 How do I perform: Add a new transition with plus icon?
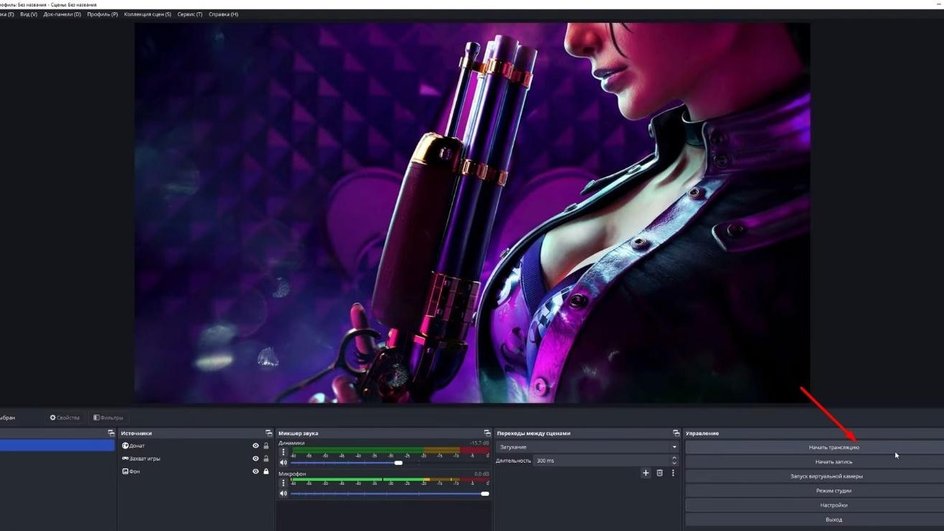(x=645, y=473)
